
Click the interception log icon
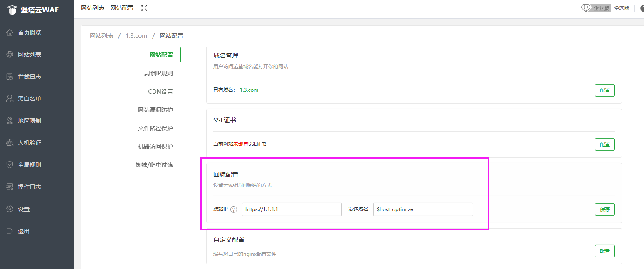pos(10,77)
